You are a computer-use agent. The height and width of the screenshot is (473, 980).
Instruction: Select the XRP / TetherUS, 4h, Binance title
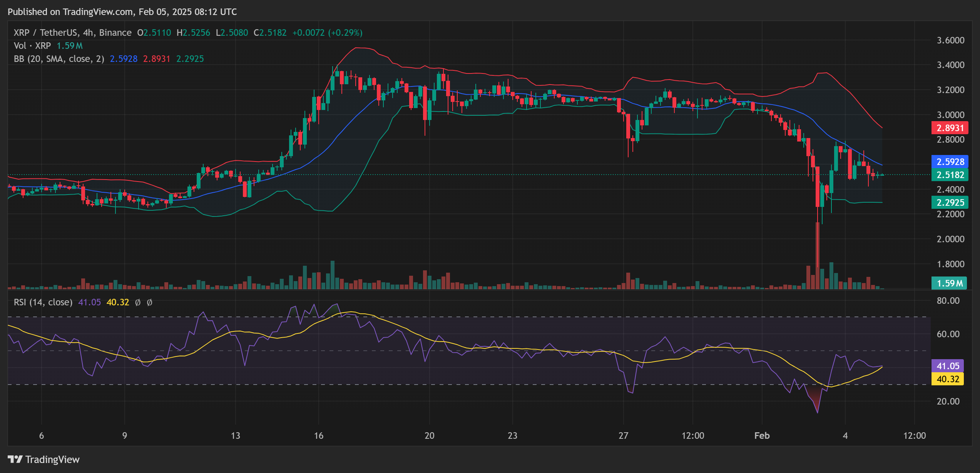tap(72, 33)
